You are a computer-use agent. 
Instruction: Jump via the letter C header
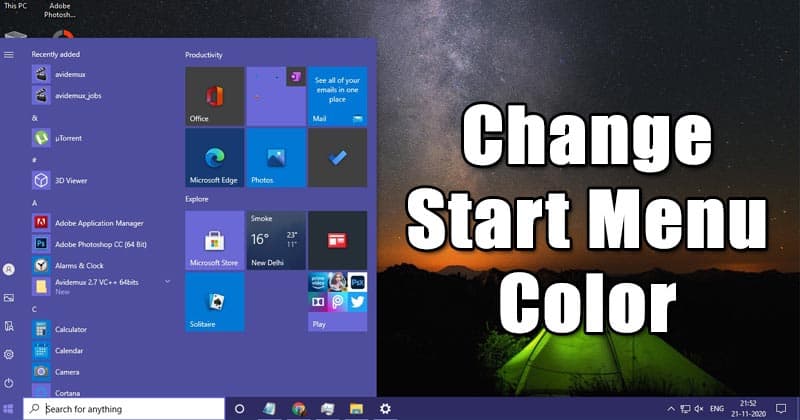tap(34, 309)
